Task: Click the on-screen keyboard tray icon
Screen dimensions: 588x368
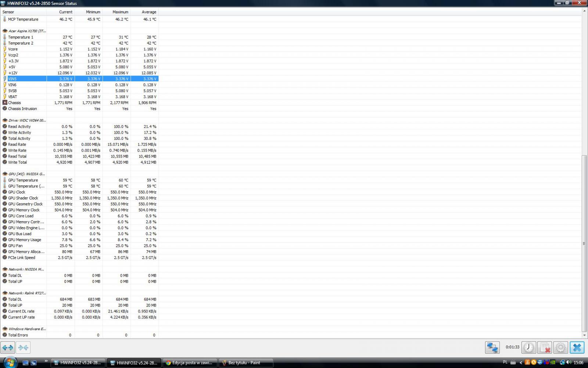Action: click(513, 363)
